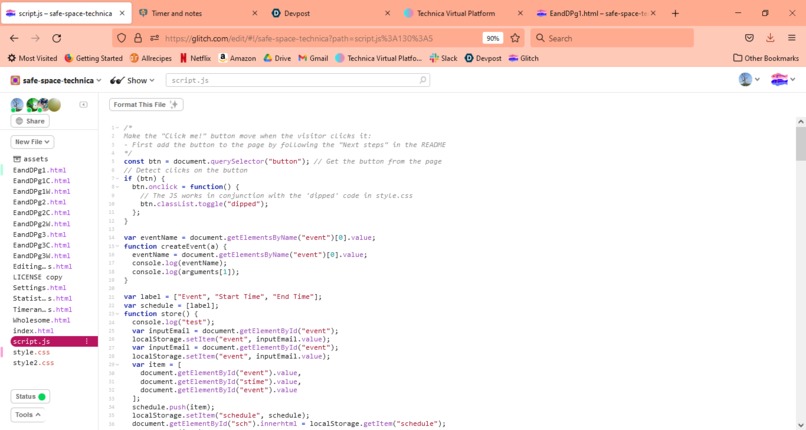Open index.html in the file list
The width and height of the screenshot is (806, 430).
tap(33, 331)
